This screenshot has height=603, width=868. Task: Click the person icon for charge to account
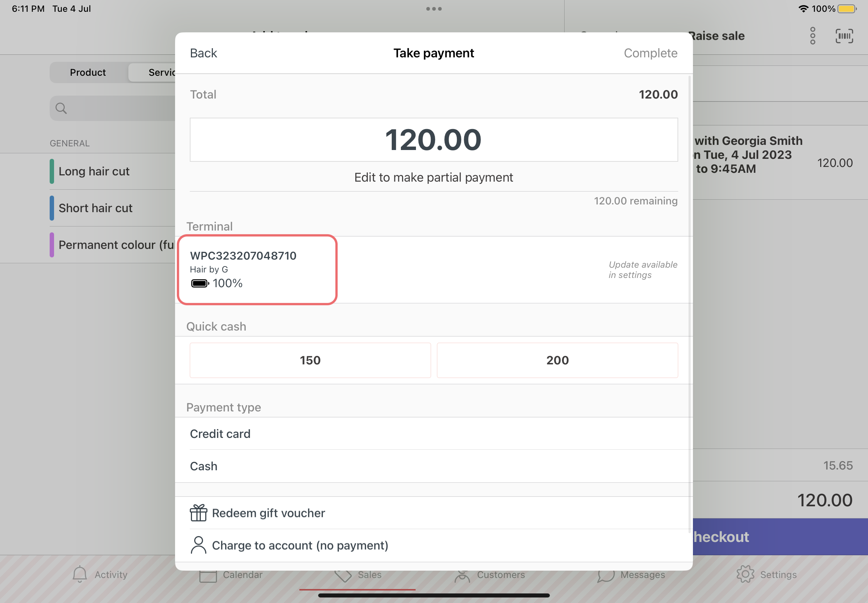198,545
